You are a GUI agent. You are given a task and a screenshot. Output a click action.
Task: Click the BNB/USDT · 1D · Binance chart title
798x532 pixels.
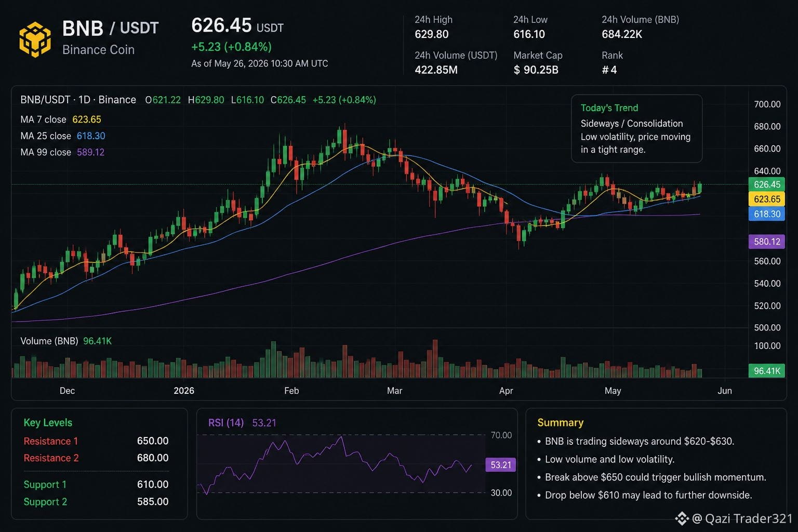78,100
